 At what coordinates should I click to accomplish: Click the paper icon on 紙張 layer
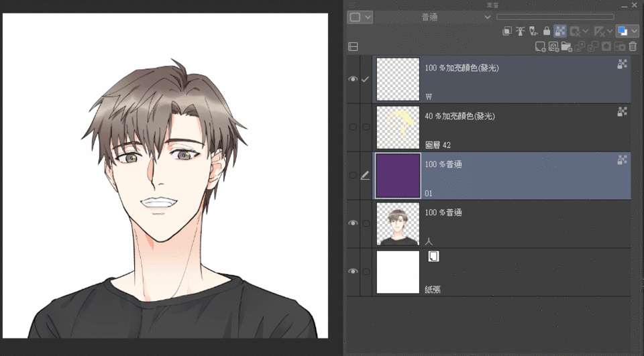pyautogui.click(x=433, y=256)
